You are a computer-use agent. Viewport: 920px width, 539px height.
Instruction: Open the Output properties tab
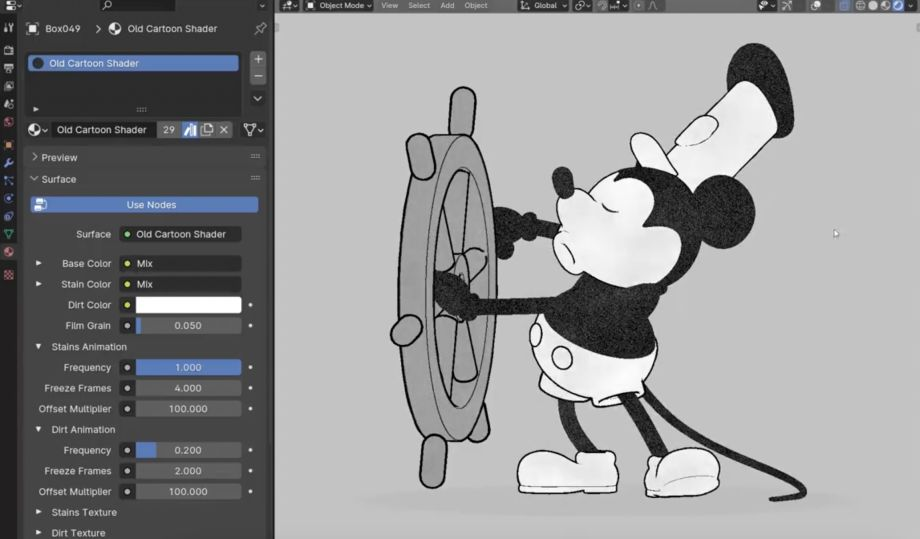(x=9, y=68)
